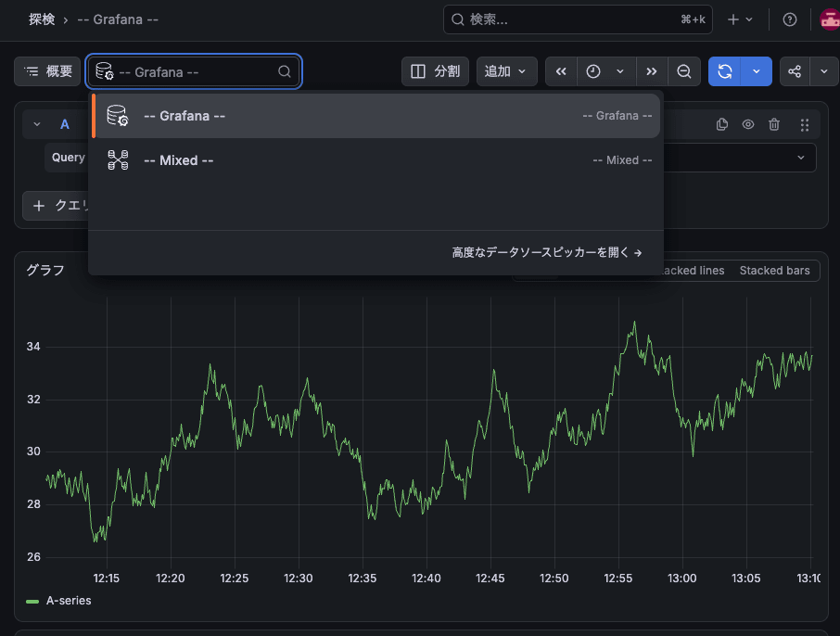Screen dimensions: 840x636
Task: Shift time range backwards
Action: (561, 71)
